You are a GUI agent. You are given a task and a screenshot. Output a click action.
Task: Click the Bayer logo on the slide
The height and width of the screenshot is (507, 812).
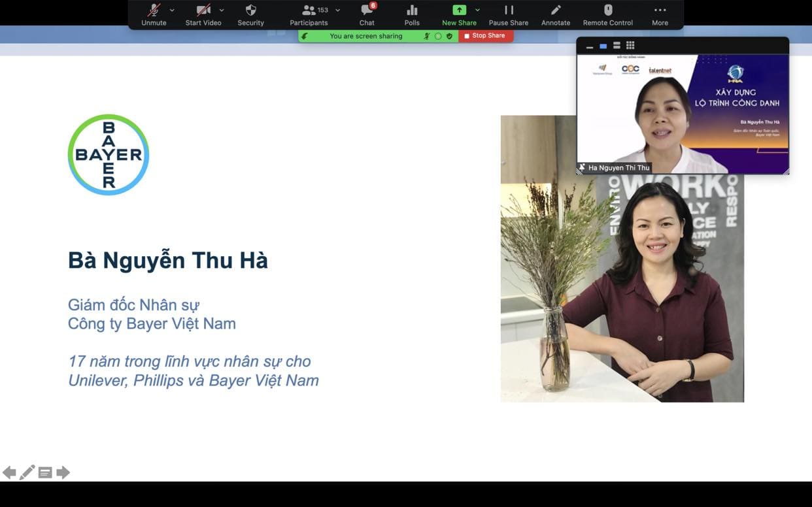pyautogui.click(x=109, y=155)
